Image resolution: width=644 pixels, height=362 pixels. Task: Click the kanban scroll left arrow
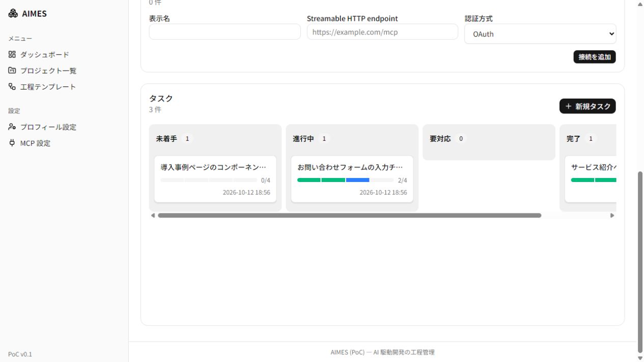(x=153, y=216)
